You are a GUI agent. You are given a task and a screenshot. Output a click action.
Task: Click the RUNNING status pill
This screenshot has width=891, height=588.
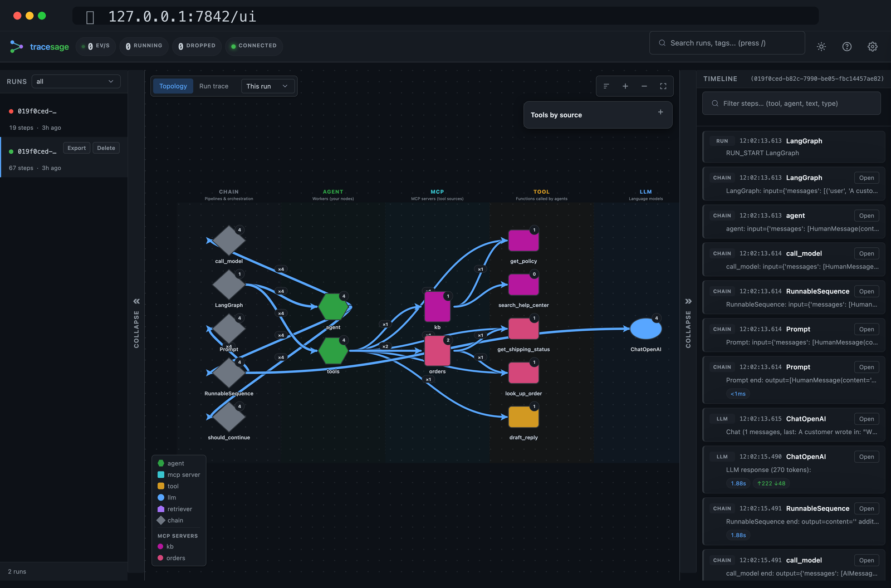point(144,46)
